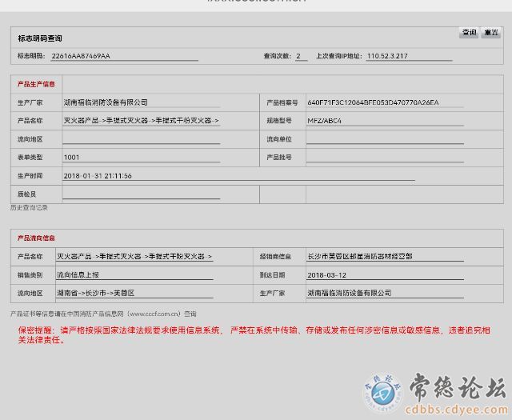
Task: Click the 表单类型 field showing 1001
Action: (142, 158)
